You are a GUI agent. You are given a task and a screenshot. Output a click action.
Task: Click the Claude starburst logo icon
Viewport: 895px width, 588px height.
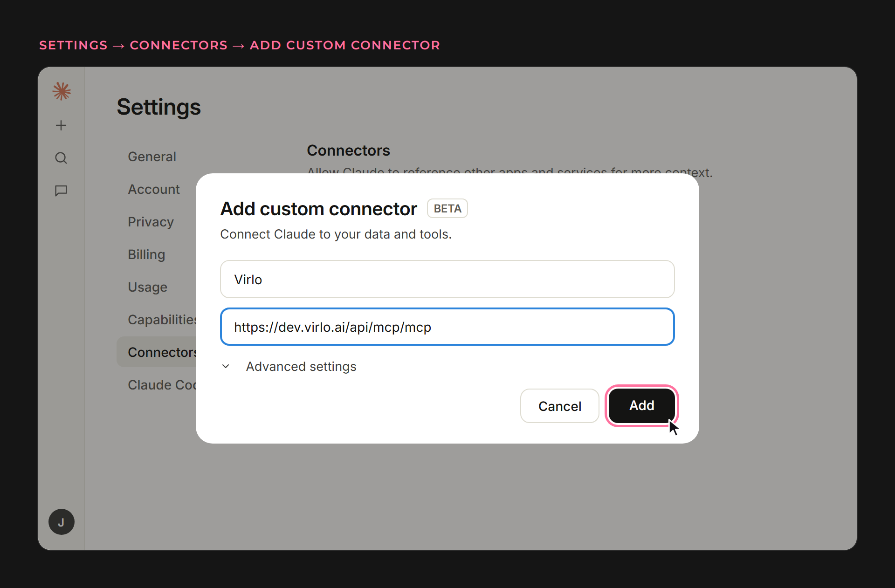(62, 91)
